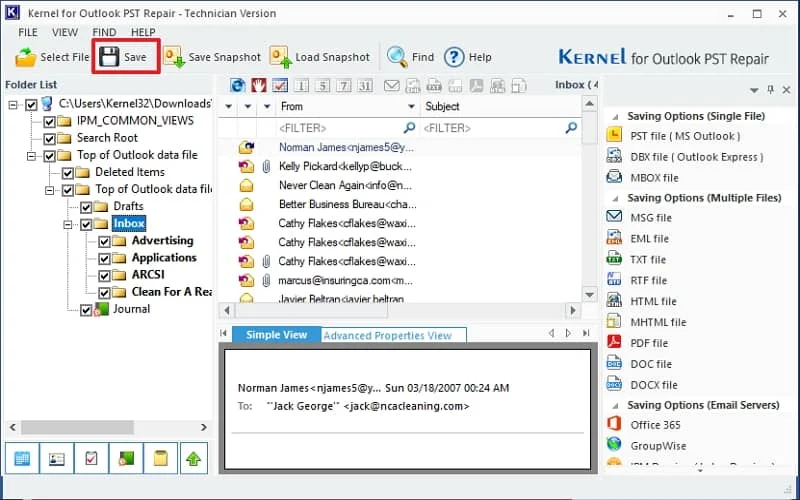This screenshot has height=500, width=800.
Task: Click the checkmark list toolbar icon
Action: click(280, 85)
